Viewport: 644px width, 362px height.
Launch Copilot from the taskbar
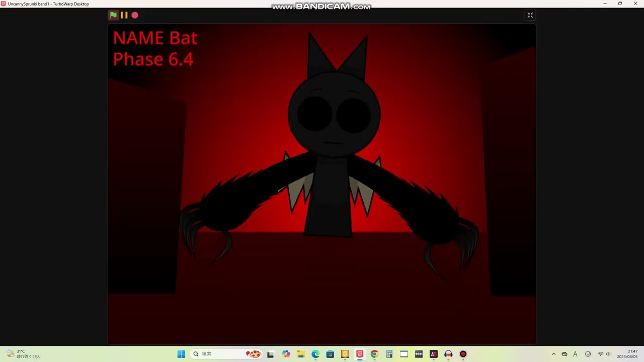click(x=286, y=354)
